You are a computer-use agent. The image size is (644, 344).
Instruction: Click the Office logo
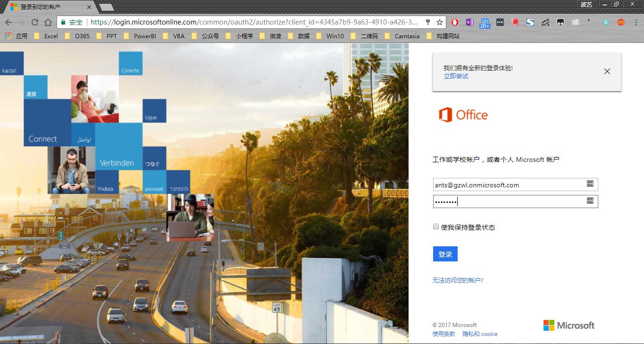(463, 115)
